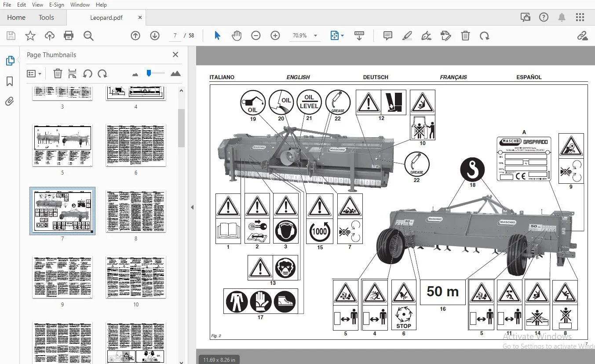Upload file to cloud icon
Image resolution: width=595 pixels, height=364 pixels.
50,36
